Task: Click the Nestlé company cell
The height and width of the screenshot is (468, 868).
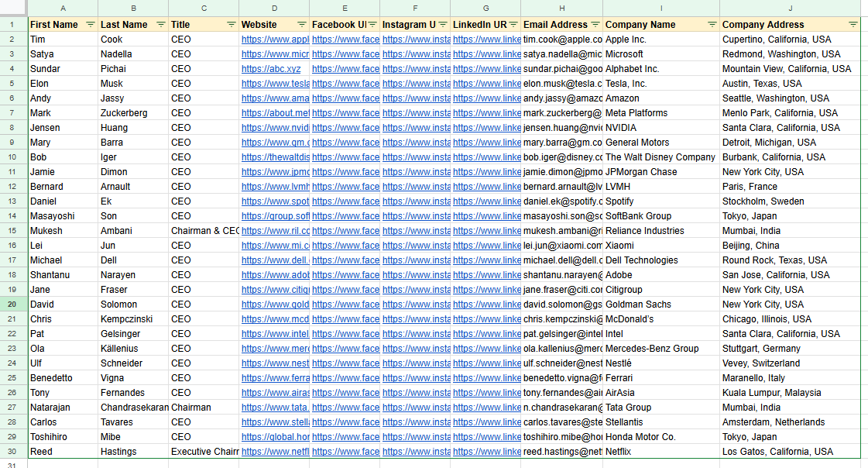Action: click(661, 363)
